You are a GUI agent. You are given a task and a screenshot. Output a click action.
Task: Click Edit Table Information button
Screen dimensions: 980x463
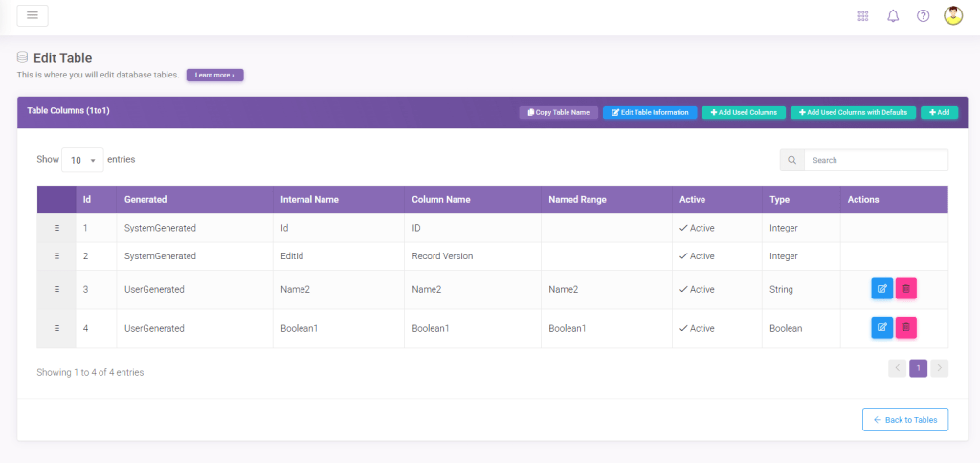650,112
